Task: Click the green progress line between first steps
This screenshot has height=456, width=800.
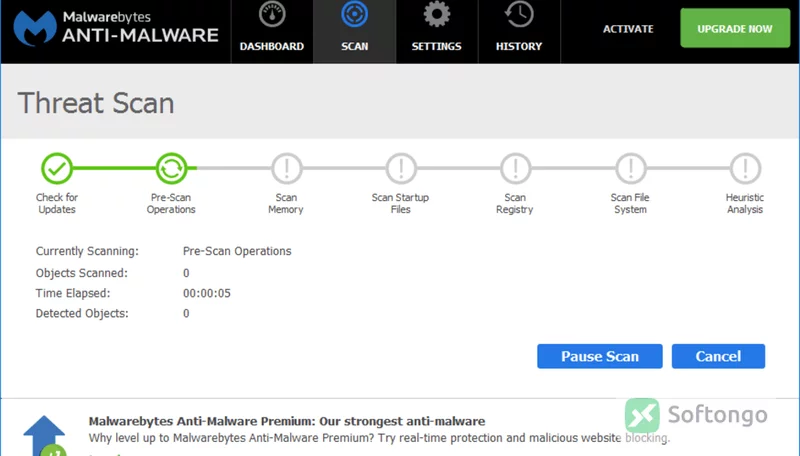Action: (114, 168)
